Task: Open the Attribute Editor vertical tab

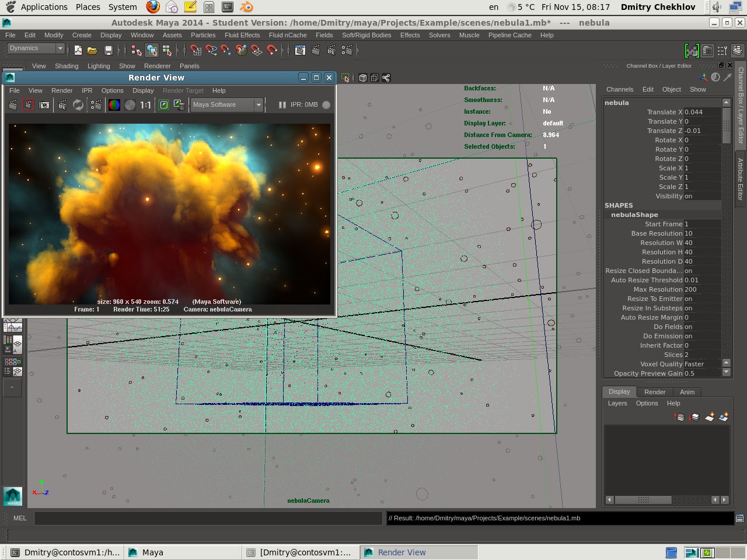Action: [741, 179]
